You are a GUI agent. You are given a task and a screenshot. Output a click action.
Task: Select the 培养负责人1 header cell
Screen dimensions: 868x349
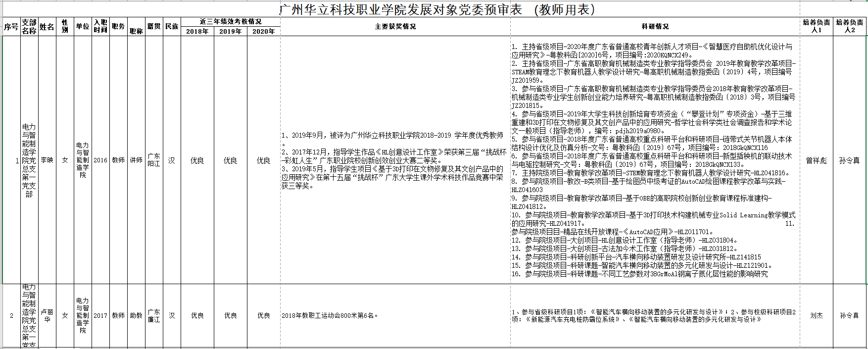tap(817, 27)
